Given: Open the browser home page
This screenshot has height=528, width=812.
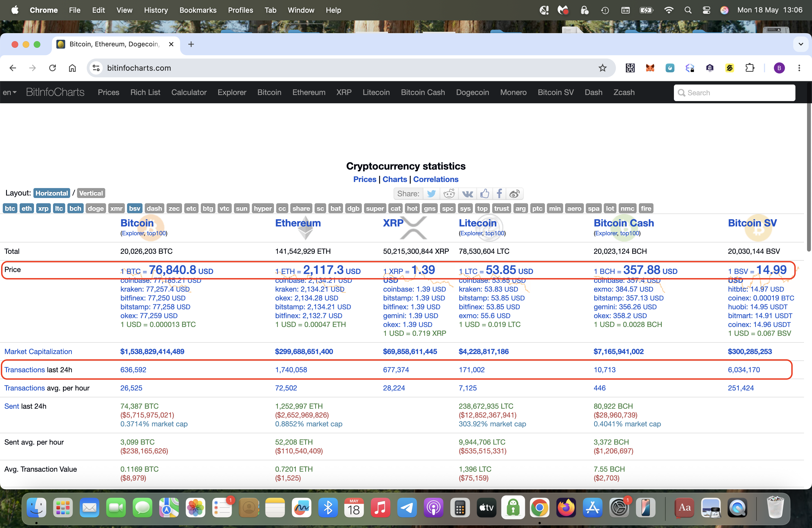Looking at the screenshot, I should click(72, 68).
